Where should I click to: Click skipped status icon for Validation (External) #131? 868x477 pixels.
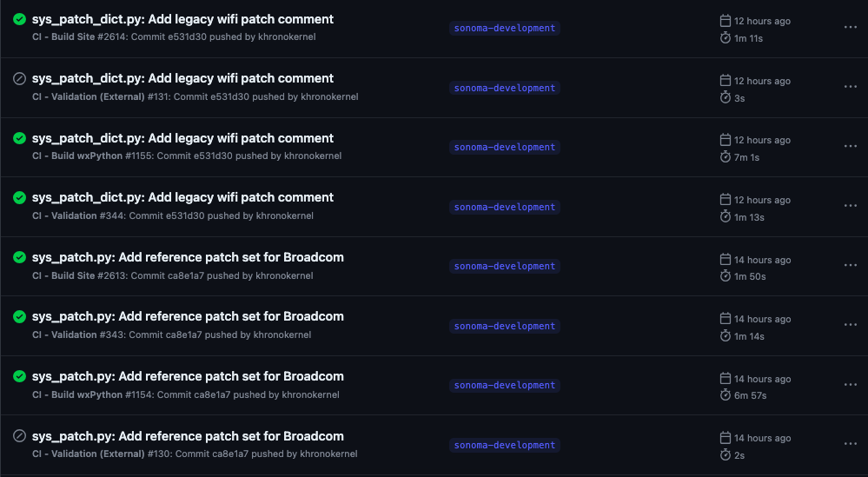point(19,79)
